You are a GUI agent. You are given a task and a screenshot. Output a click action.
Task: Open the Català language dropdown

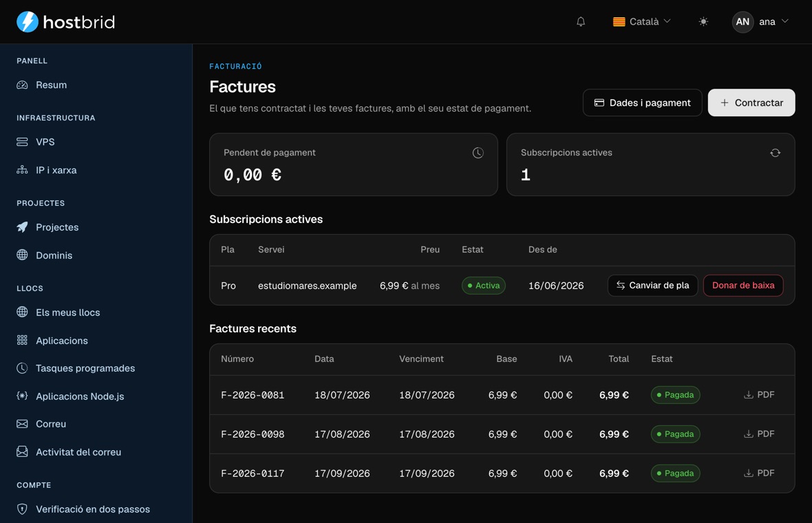coord(641,22)
